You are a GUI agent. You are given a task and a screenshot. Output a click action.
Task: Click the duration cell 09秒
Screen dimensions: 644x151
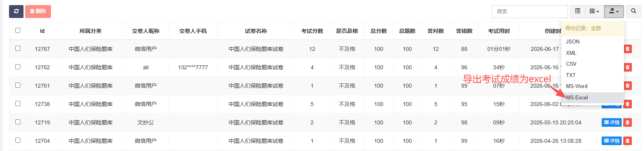(499, 122)
